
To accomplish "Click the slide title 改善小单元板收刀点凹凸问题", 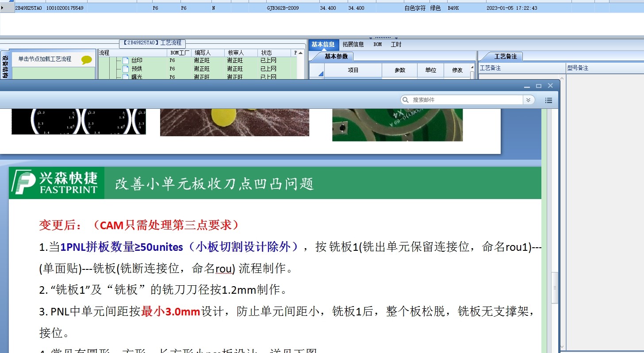I will [x=215, y=184].
